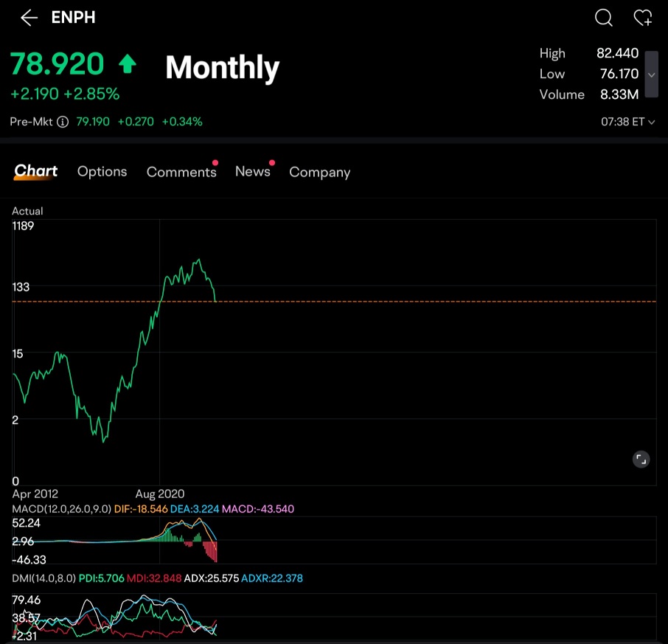Tap the Actual price adjustment label
Screen dimensions: 668x644
[x=27, y=211]
